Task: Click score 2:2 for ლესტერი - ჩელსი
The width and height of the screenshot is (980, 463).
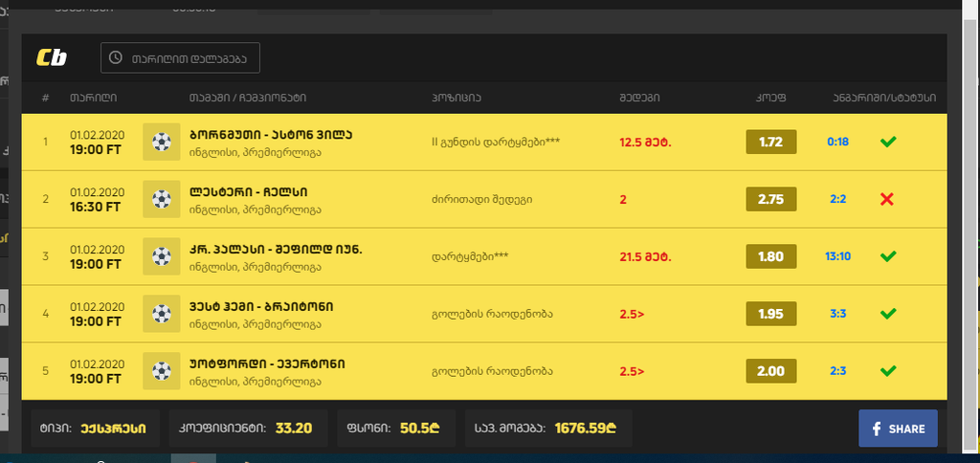Action: coord(837,199)
